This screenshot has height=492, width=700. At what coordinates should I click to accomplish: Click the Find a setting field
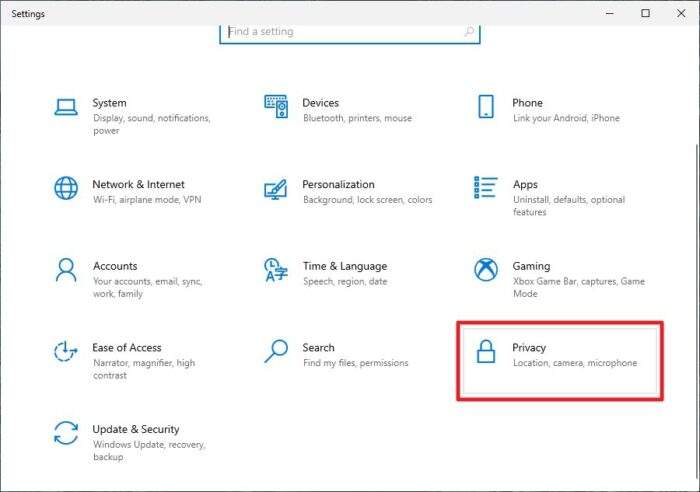click(350, 33)
